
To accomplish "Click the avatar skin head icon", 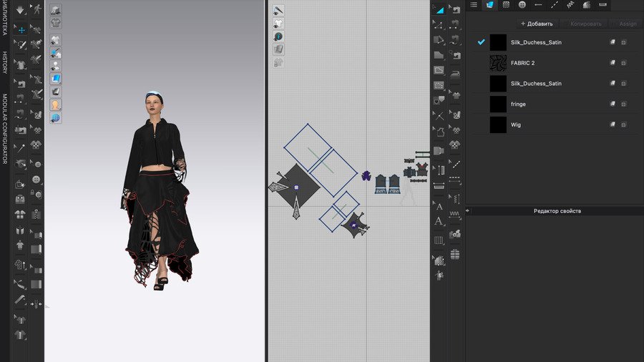I will [55, 104].
